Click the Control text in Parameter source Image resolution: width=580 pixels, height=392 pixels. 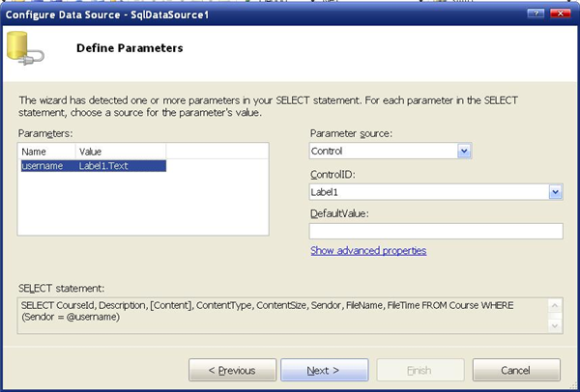tap(327, 152)
